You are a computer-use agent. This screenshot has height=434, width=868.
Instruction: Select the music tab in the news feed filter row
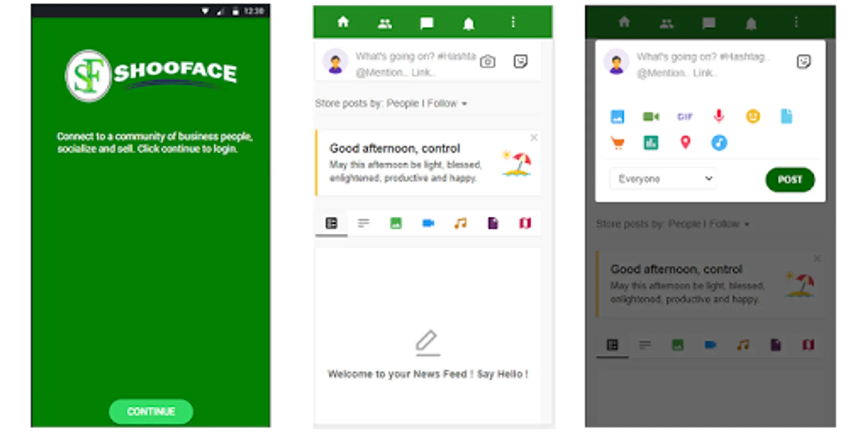click(461, 223)
